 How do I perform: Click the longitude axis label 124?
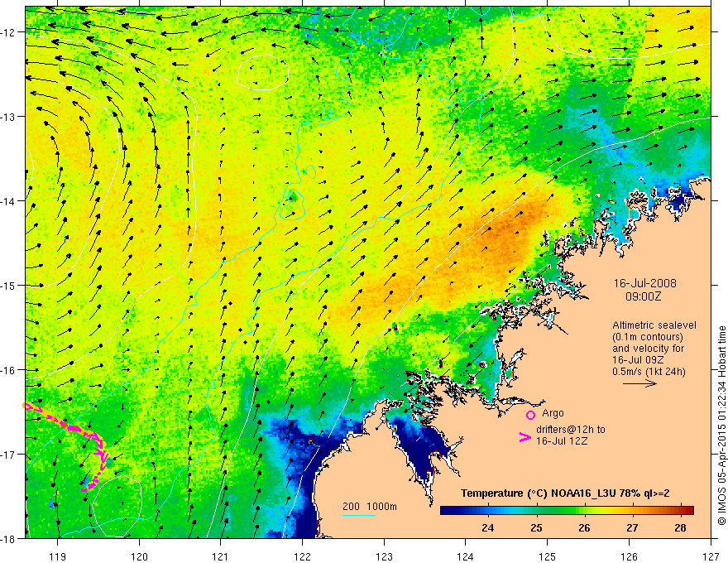click(x=466, y=556)
